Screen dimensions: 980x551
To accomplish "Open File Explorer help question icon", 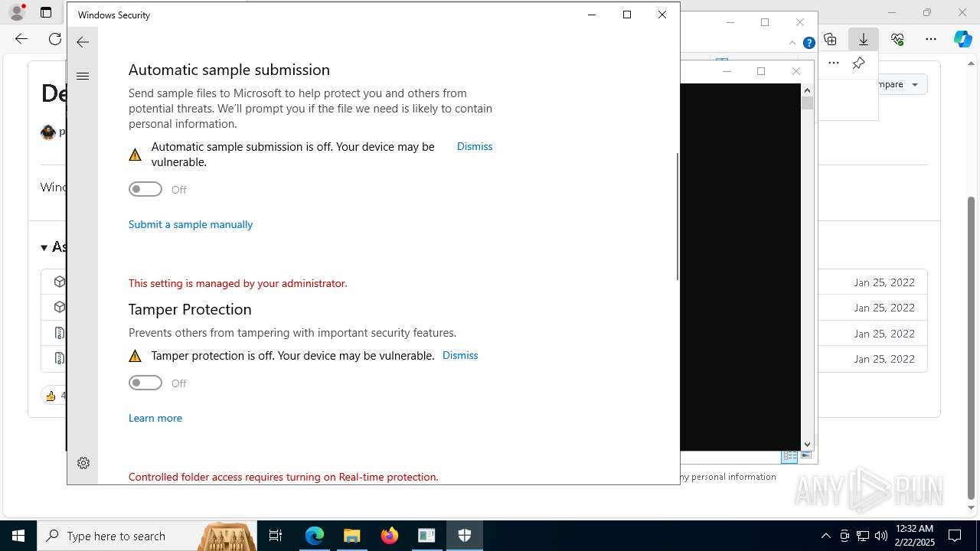I will [808, 43].
